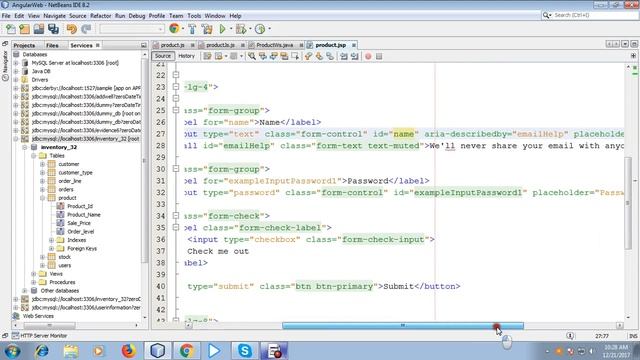
Task: Collapse code fold at line 30
Action: [176, 169]
